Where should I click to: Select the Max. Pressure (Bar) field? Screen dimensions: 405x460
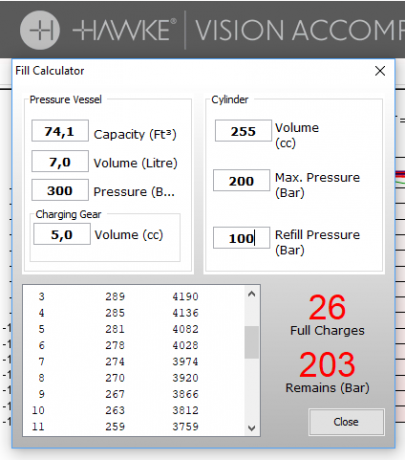coord(242,180)
